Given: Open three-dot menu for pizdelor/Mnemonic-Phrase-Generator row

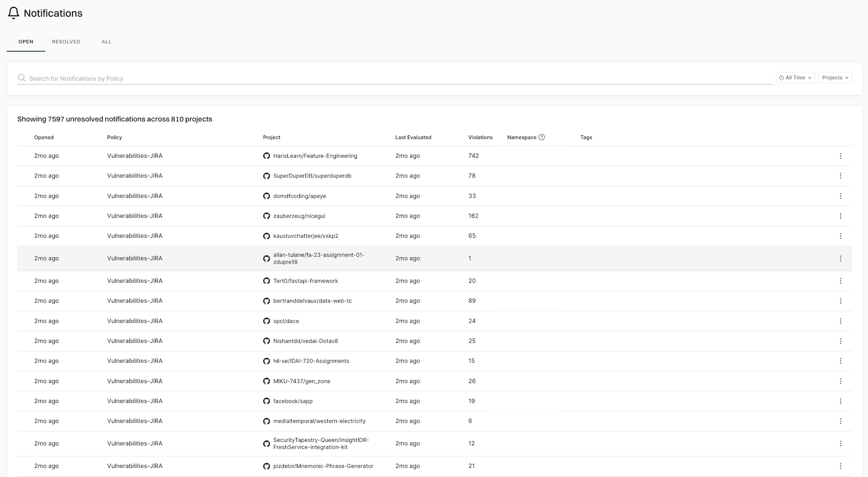Looking at the screenshot, I should [840, 466].
